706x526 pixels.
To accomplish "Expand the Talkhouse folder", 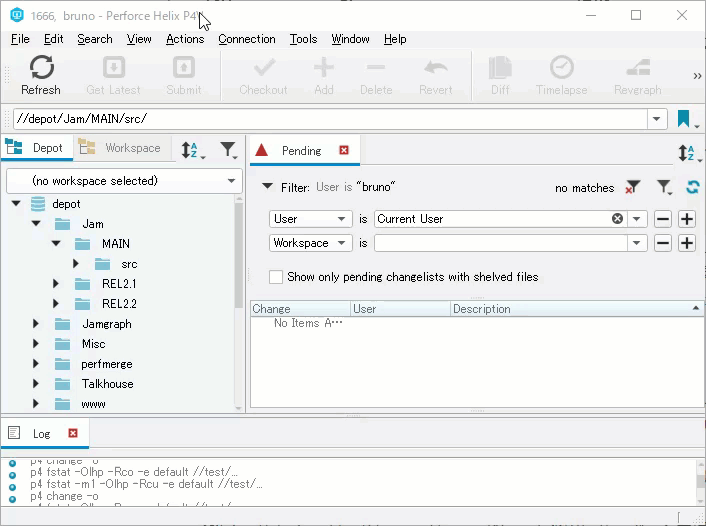I will tap(36, 383).
